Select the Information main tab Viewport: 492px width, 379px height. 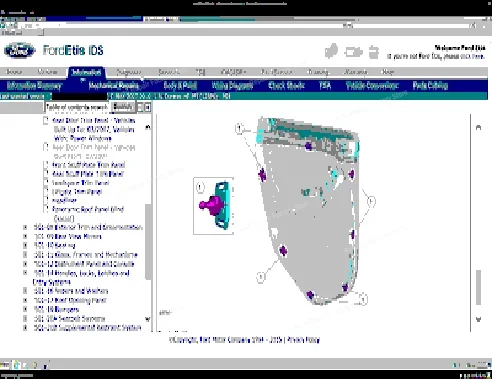[86, 72]
